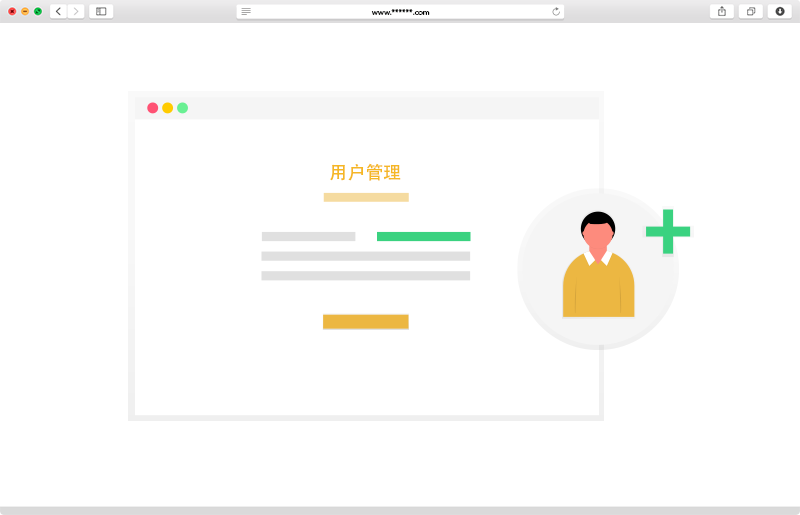Click the middle long gray form line

(365, 256)
